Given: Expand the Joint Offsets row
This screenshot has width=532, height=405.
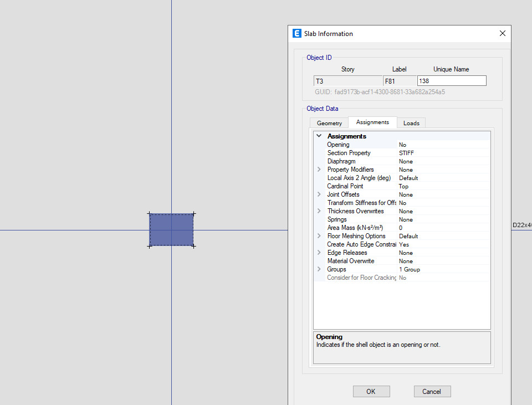Looking at the screenshot, I should tap(319, 194).
